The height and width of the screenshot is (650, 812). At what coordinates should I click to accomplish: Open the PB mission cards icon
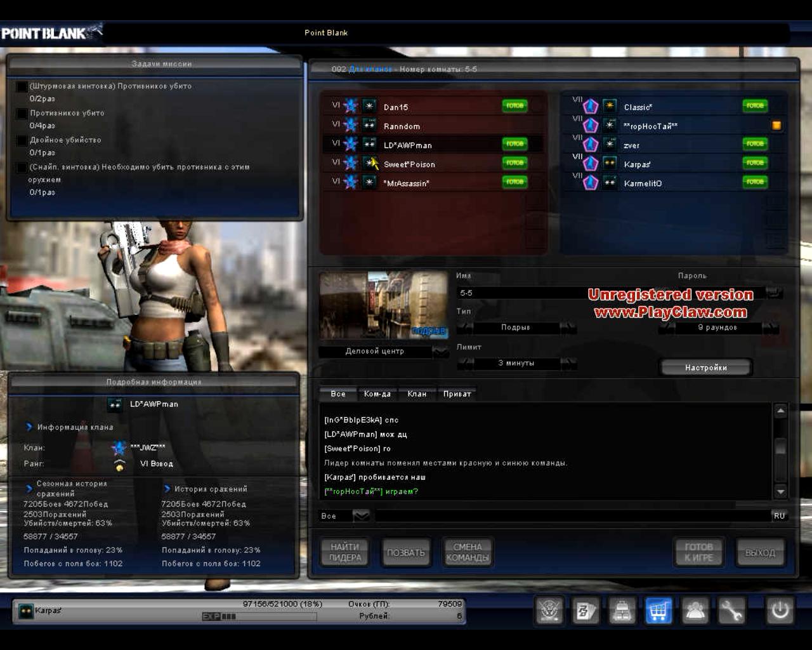pos(586,611)
